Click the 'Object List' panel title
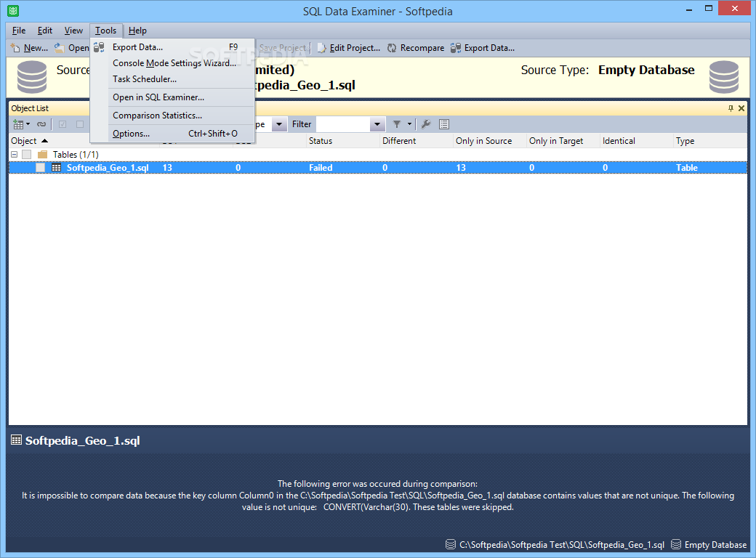Viewport: 756px width, 558px height. 30,108
